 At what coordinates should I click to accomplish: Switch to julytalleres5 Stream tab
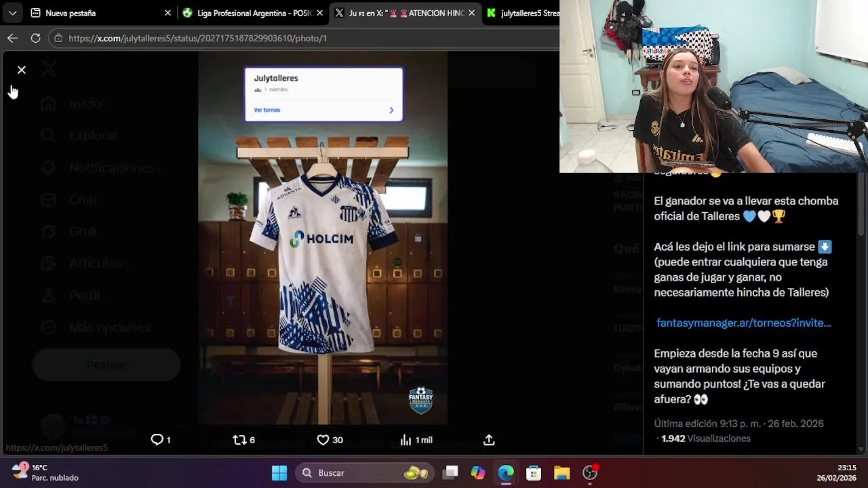tap(522, 13)
